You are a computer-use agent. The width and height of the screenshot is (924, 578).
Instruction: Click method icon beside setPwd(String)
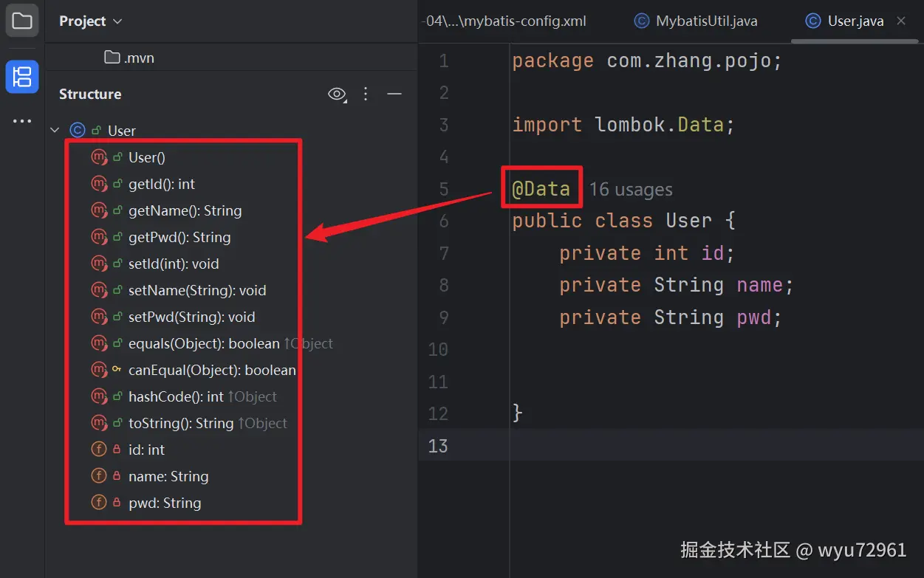point(99,317)
